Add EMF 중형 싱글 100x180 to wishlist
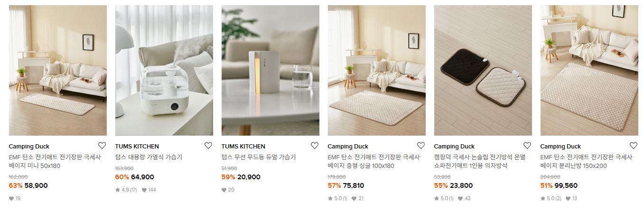The width and height of the screenshot is (644, 212). click(x=420, y=146)
